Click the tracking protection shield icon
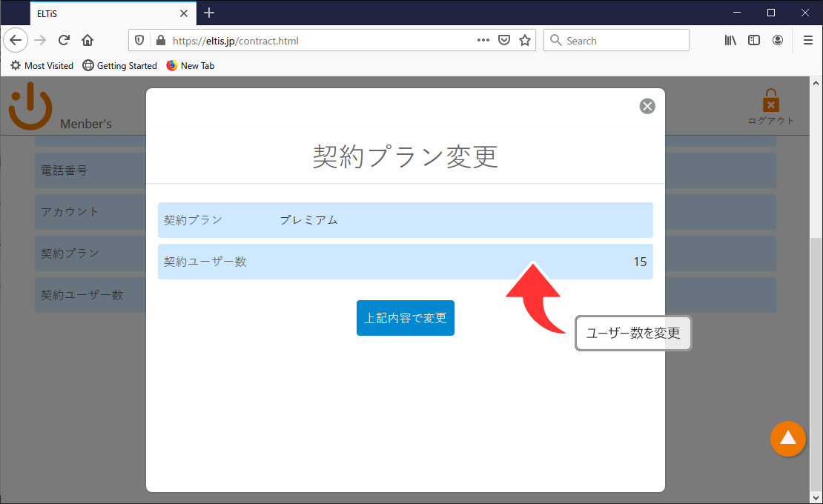 [139, 40]
